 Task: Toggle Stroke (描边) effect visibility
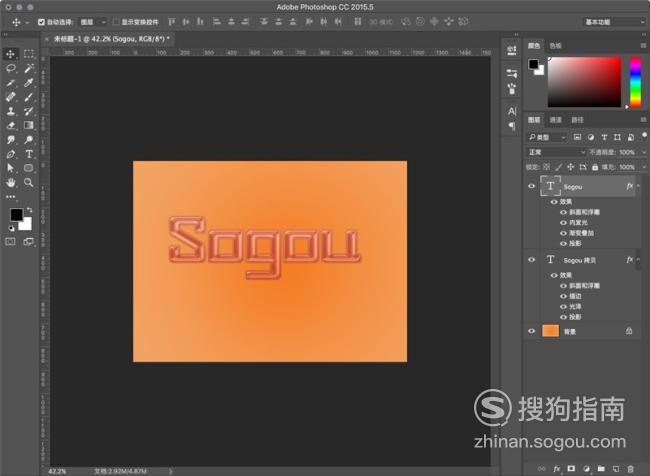point(563,296)
